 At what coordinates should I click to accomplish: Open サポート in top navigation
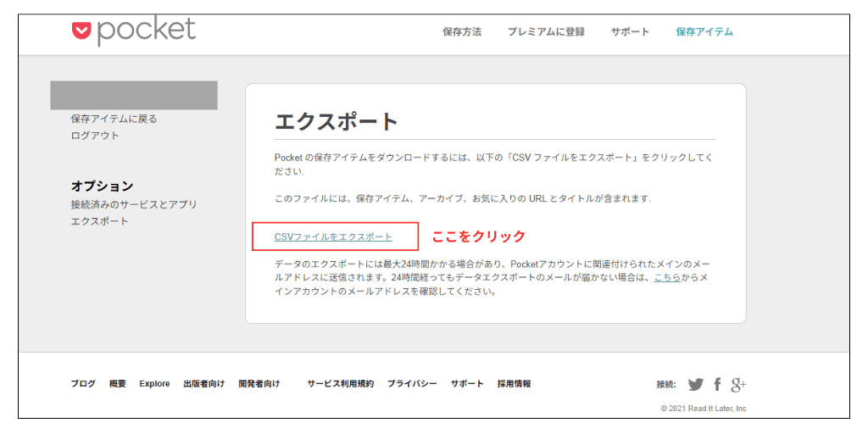[x=631, y=32]
